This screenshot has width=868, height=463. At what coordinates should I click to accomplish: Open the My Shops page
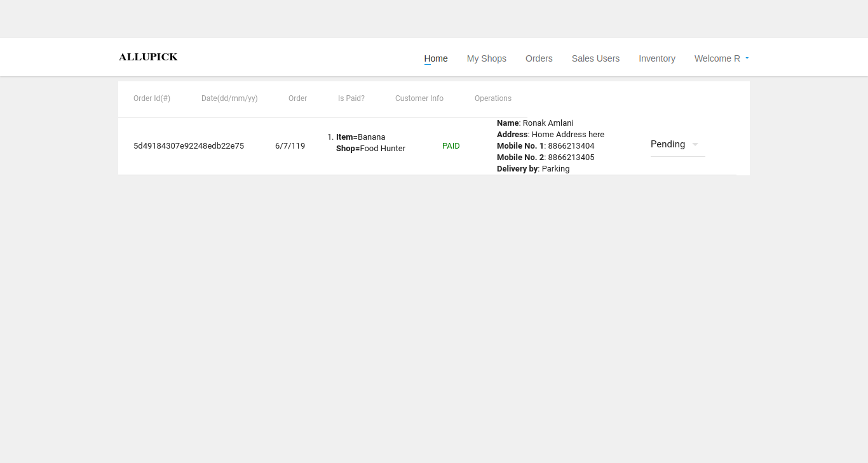(x=486, y=58)
